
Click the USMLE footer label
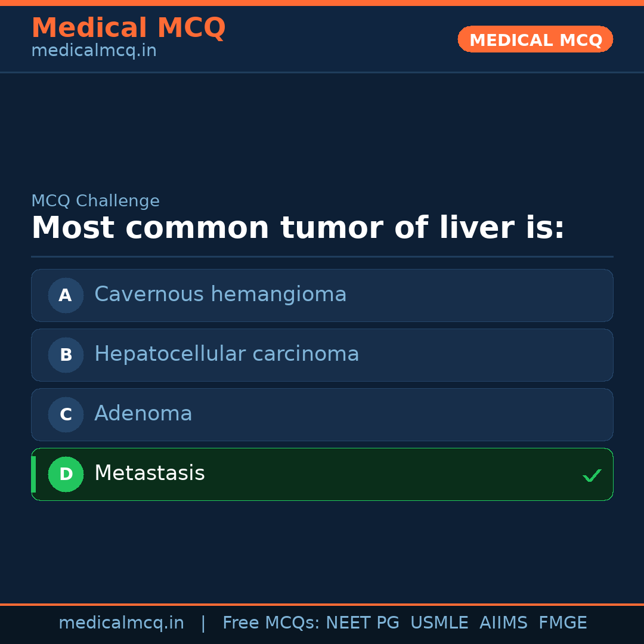(439, 623)
